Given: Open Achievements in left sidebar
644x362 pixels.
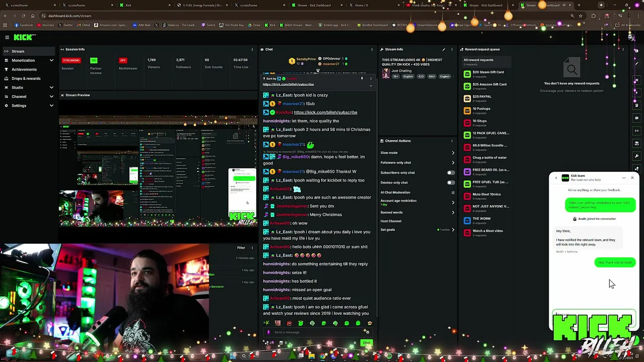Looking at the screenshot, I should (30, 69).
